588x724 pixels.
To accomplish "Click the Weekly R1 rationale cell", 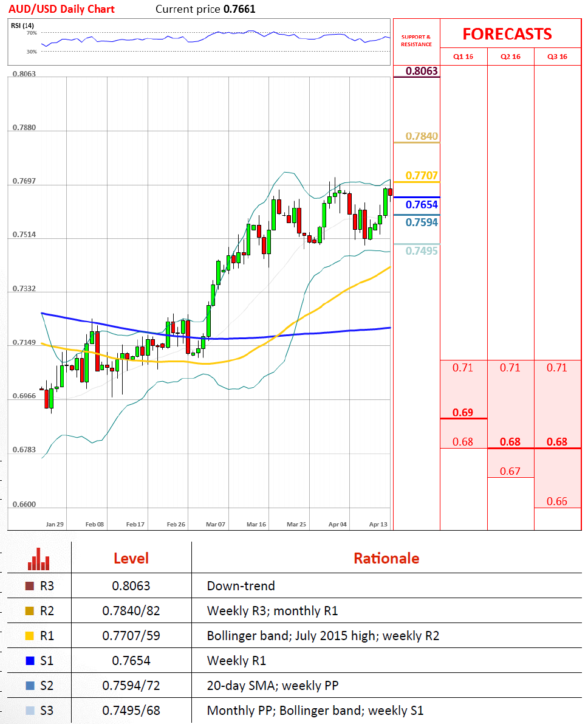I will click(x=236, y=661).
